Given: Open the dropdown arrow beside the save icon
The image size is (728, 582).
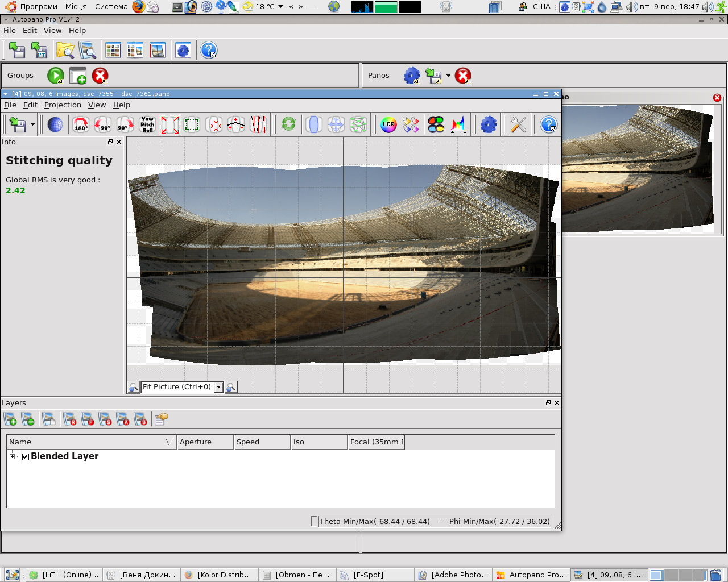Looking at the screenshot, I should click(32, 124).
